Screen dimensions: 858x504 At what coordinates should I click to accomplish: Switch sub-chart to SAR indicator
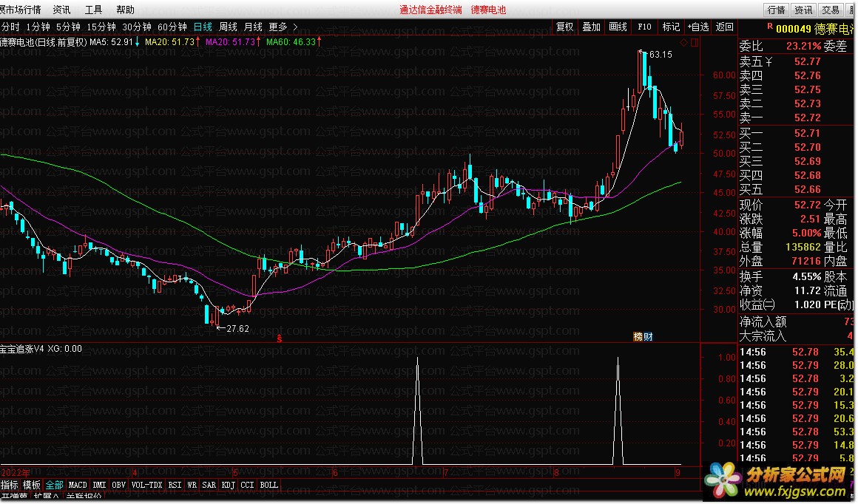209,485
